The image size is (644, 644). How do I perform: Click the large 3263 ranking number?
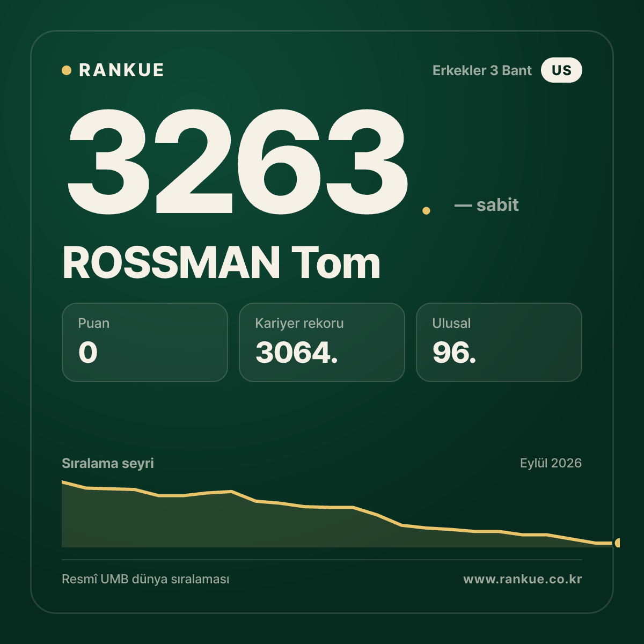click(237, 161)
